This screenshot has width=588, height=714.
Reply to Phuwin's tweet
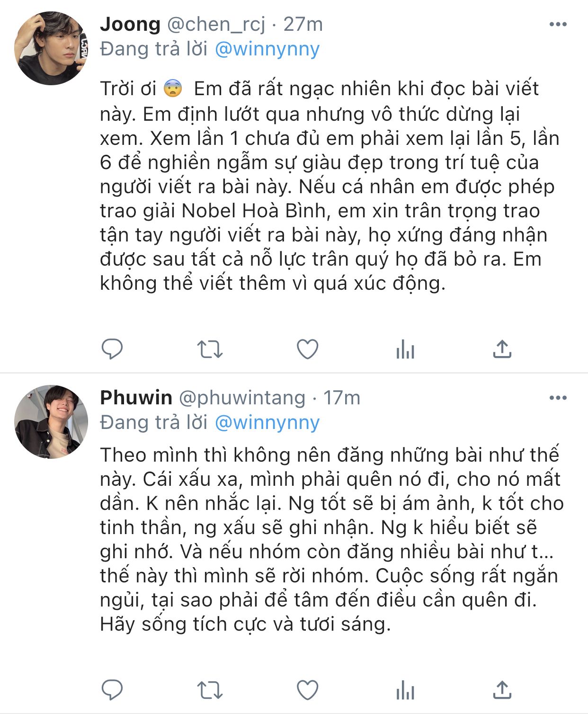coord(112,690)
